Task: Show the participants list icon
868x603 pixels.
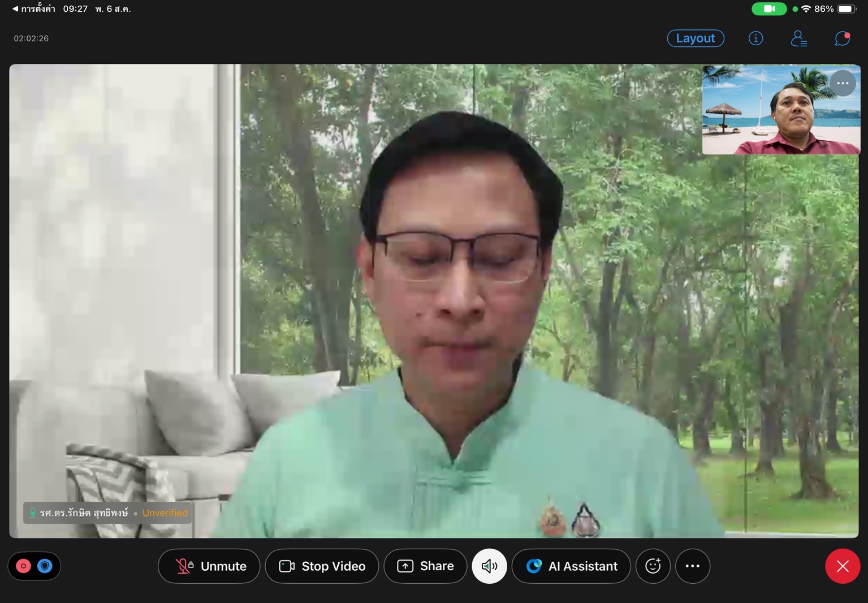Action: coord(798,38)
